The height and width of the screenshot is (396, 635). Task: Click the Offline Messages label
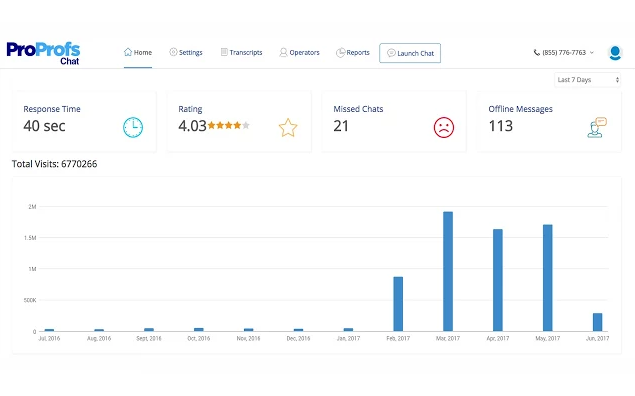pyautogui.click(x=520, y=109)
